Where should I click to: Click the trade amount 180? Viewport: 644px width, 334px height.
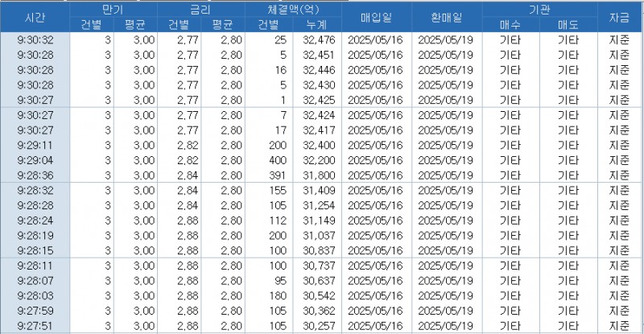click(x=278, y=296)
